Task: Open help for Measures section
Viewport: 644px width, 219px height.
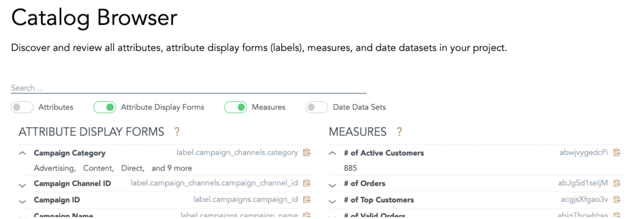Action: 399,132
